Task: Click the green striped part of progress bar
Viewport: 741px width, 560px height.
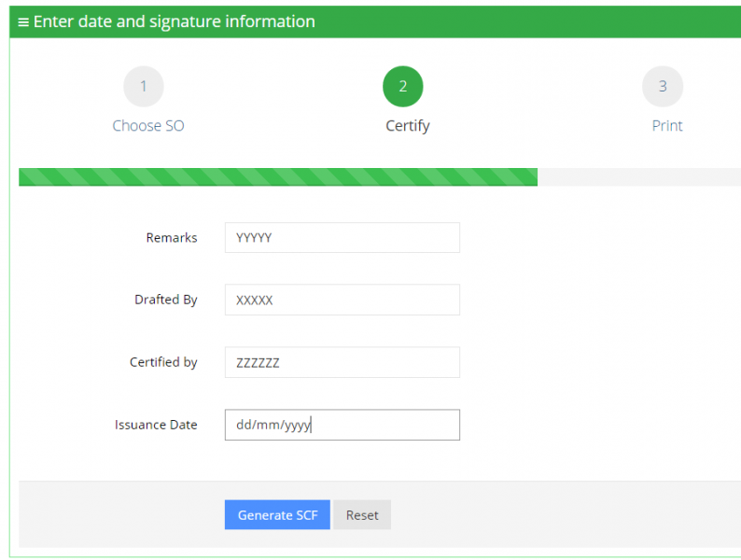Action: pos(278,177)
